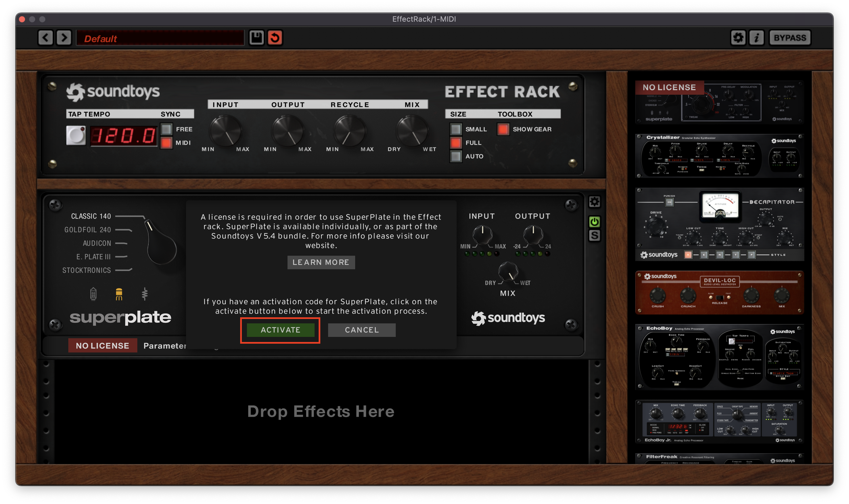Select FilterFreak thumbnail in plugin browser

pos(719,458)
